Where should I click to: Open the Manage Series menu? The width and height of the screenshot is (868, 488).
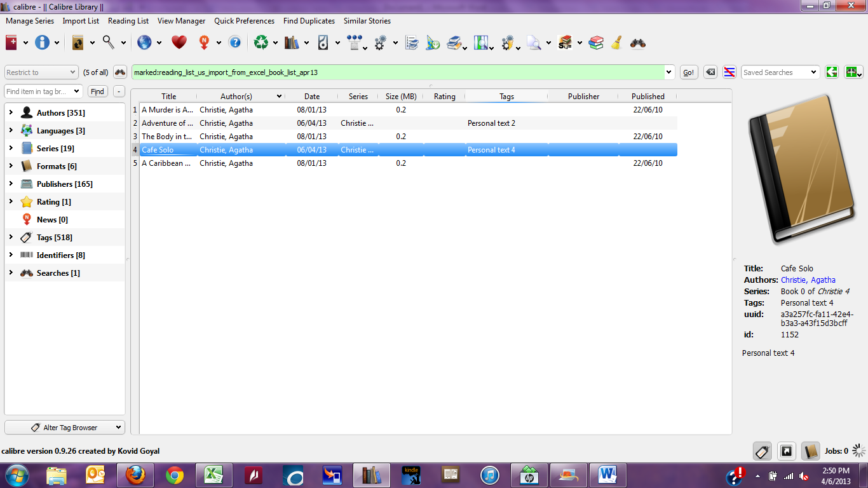click(30, 21)
